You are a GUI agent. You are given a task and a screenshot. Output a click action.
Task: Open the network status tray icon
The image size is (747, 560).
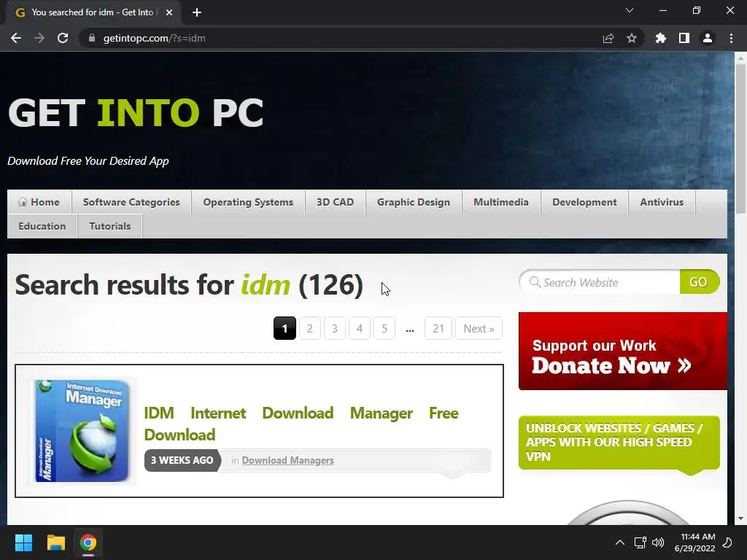pos(640,542)
